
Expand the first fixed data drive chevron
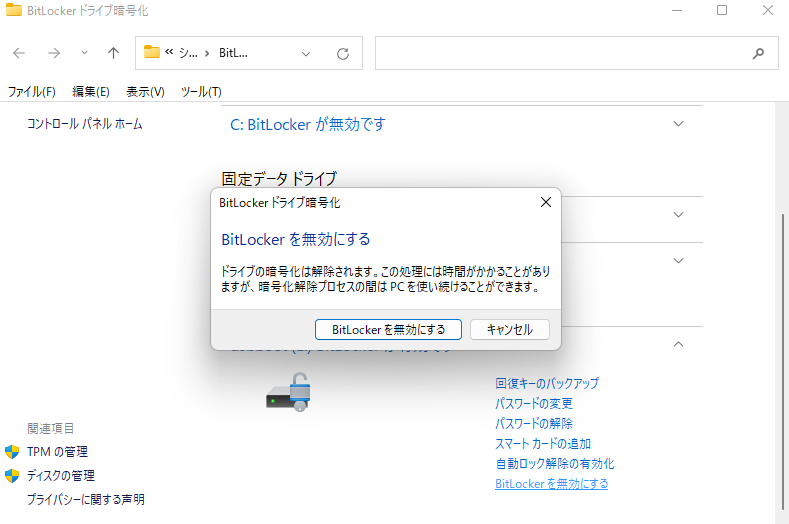click(678, 215)
